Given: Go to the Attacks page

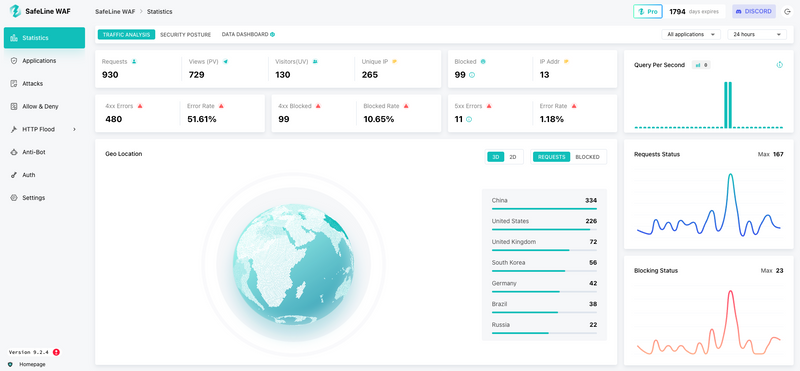Looking at the screenshot, I should pyautogui.click(x=44, y=84).
